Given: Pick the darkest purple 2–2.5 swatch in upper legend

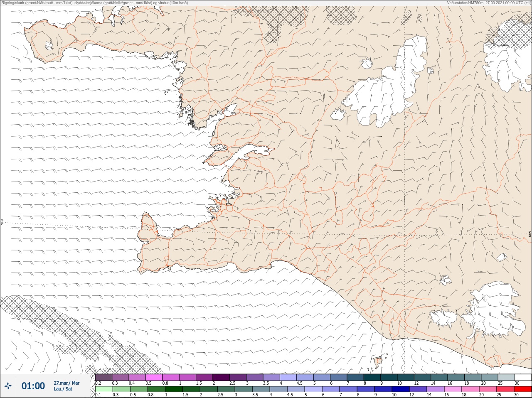Looking at the screenshot, I should point(221,377).
